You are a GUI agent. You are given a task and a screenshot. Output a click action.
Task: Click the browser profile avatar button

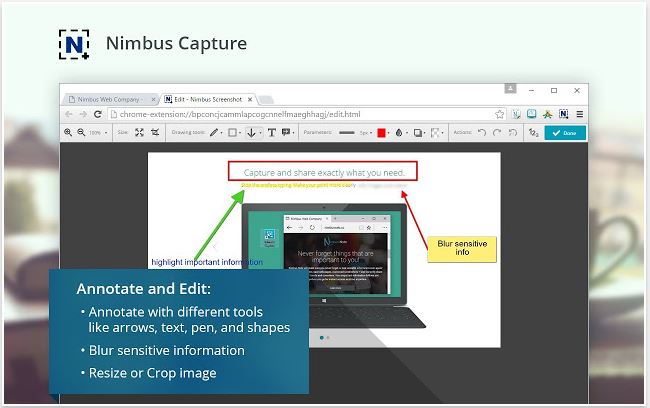point(510,88)
